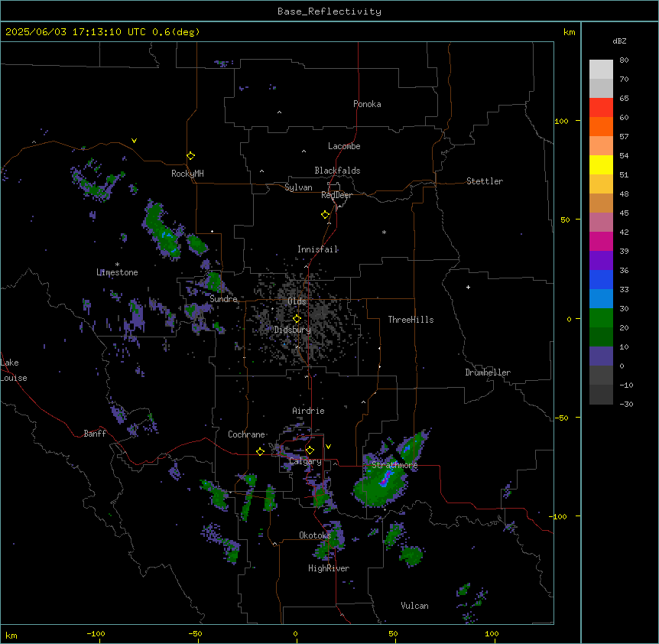This screenshot has width=659, height=644.
Task: Pick the magenta 39–42 dBZ legend swatch
Action: click(x=601, y=241)
